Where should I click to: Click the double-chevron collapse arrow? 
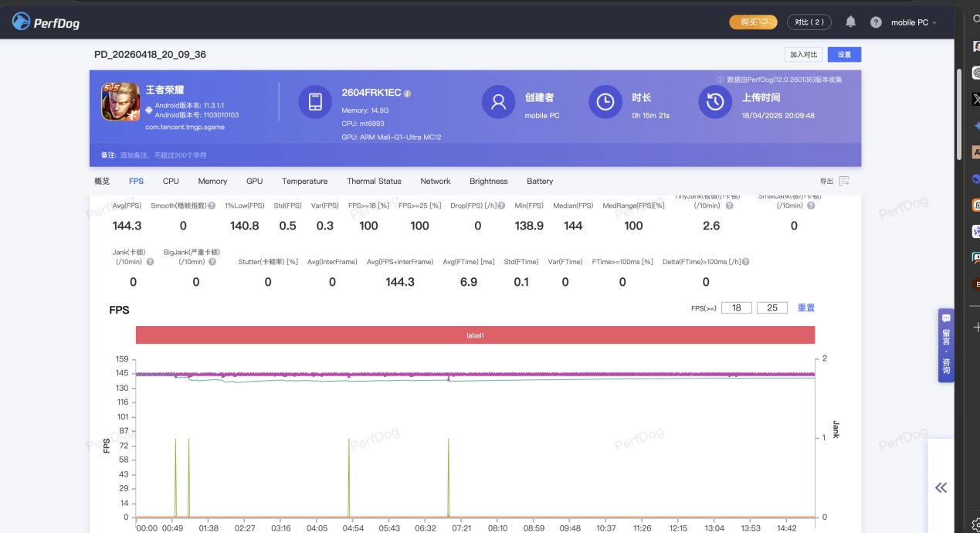pyautogui.click(x=941, y=487)
